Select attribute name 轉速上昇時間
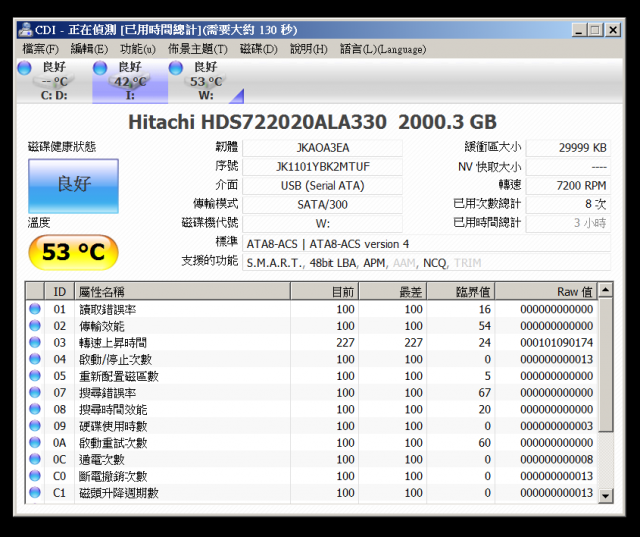The width and height of the screenshot is (640, 537). (113, 343)
